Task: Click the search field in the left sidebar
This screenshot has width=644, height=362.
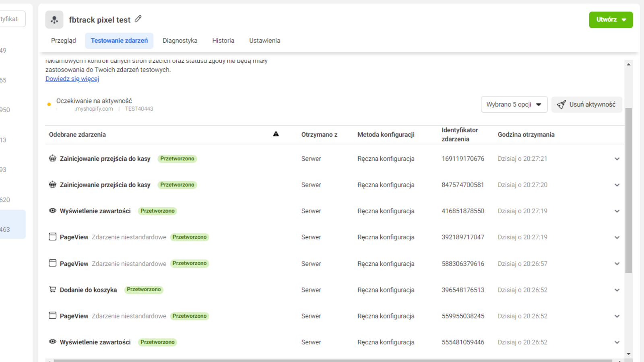Action: pyautogui.click(x=12, y=19)
